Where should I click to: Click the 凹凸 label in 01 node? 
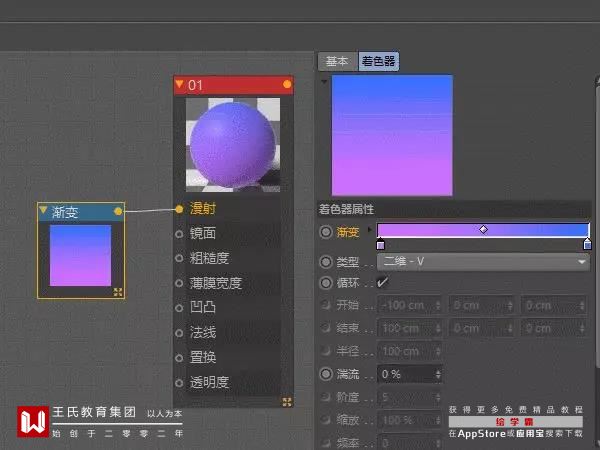(x=203, y=308)
